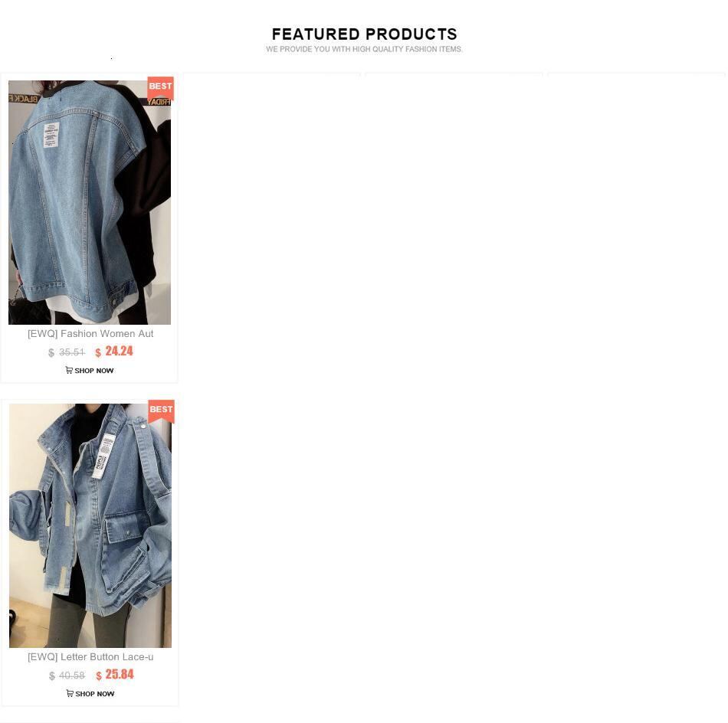View the oversized denim jacket product photo
Image resolution: width=728 pixels, height=723 pixels.
(x=90, y=525)
